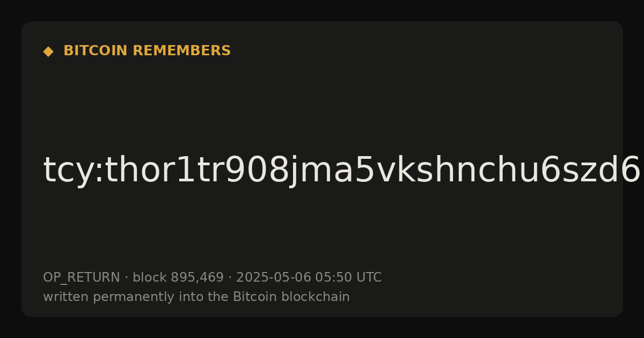Click the OP_RETURN label
Viewport: 644px width, 338px height.
82,277
